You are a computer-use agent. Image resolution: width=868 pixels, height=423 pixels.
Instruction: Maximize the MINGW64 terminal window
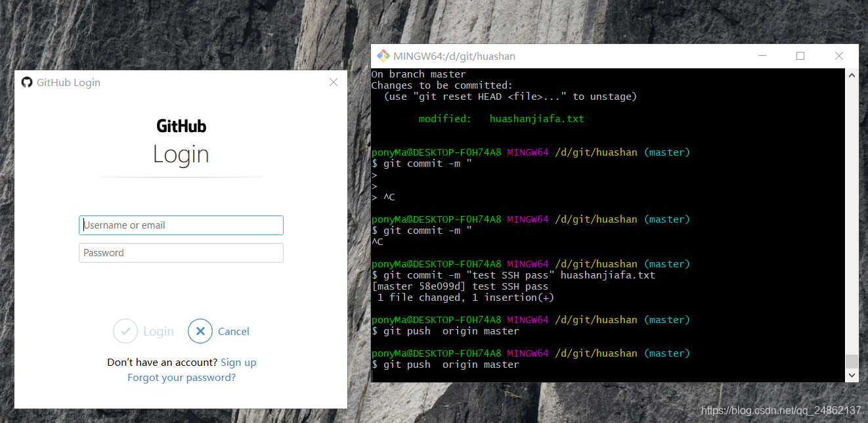[x=800, y=56]
